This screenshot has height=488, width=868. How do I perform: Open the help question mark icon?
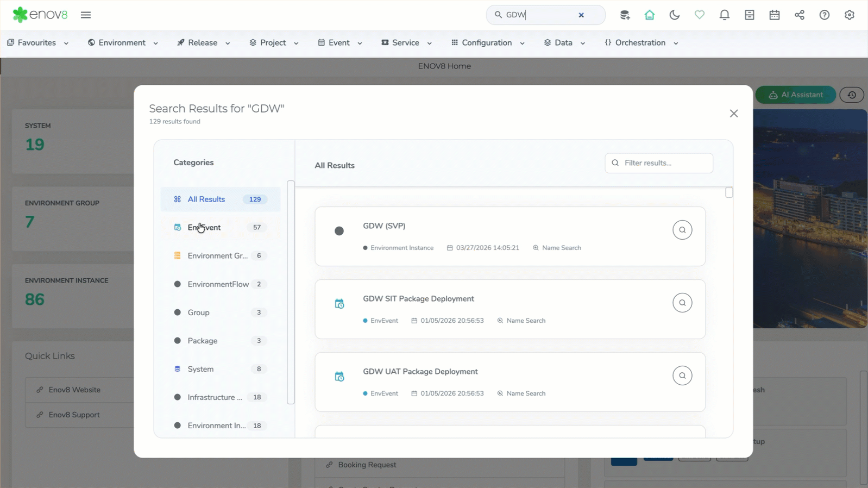(x=824, y=15)
